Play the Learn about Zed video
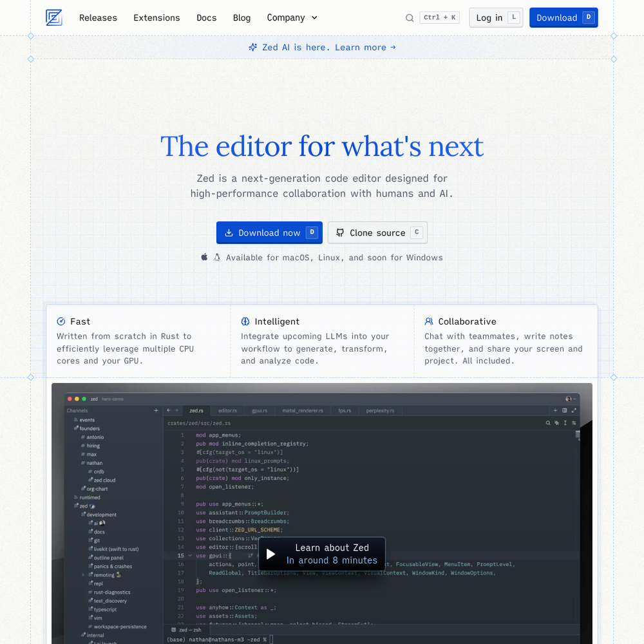This screenshot has width=644, height=644. [x=322, y=554]
